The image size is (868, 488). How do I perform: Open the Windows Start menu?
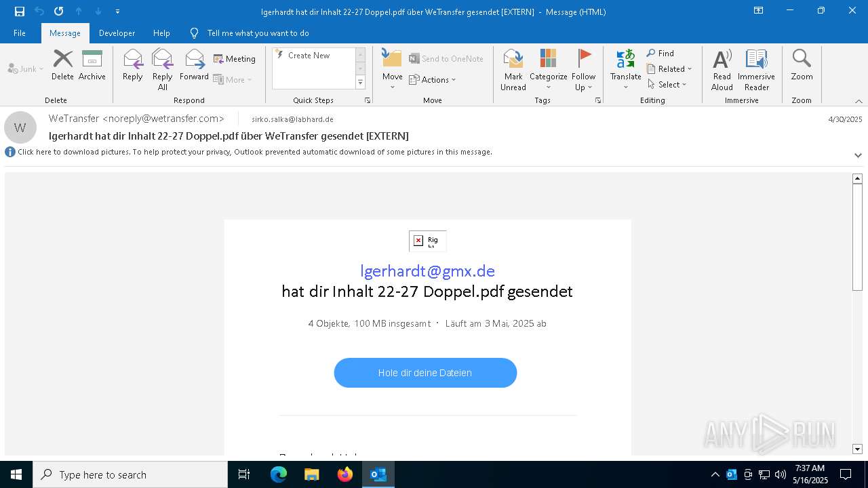point(16,474)
